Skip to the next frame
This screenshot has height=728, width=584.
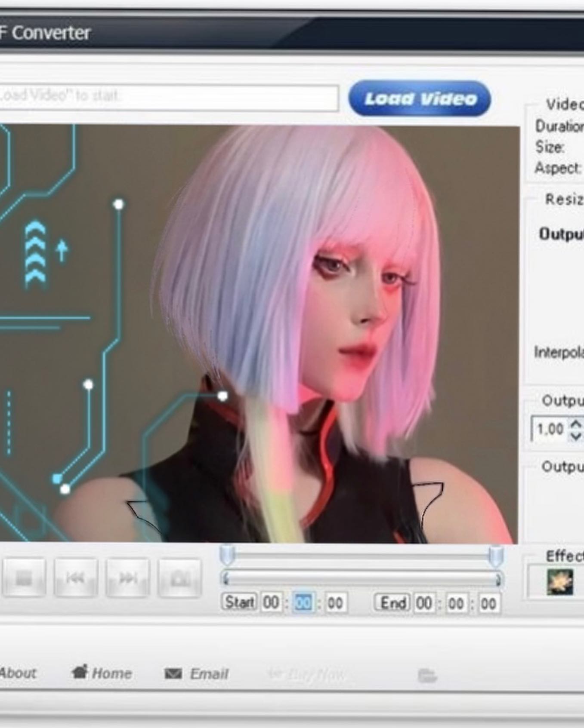(128, 578)
